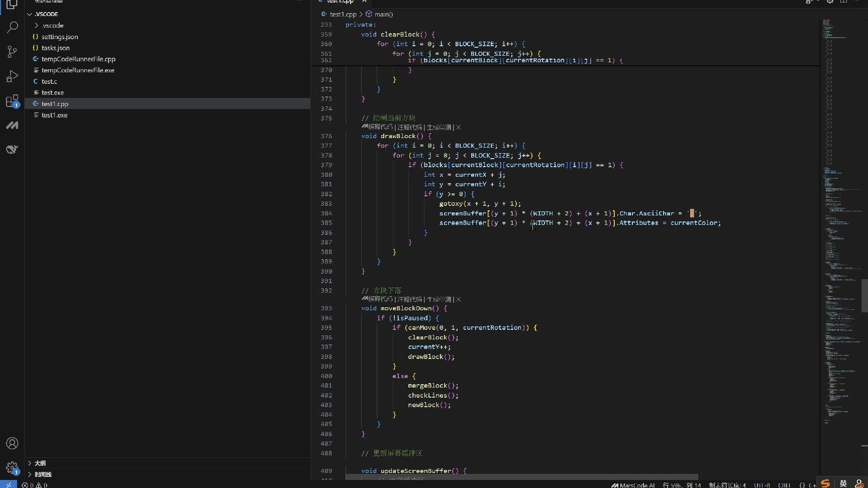868x488 pixels.
Task: Click 解释代码 lens above moveBlockDown
Action: click(x=381, y=299)
